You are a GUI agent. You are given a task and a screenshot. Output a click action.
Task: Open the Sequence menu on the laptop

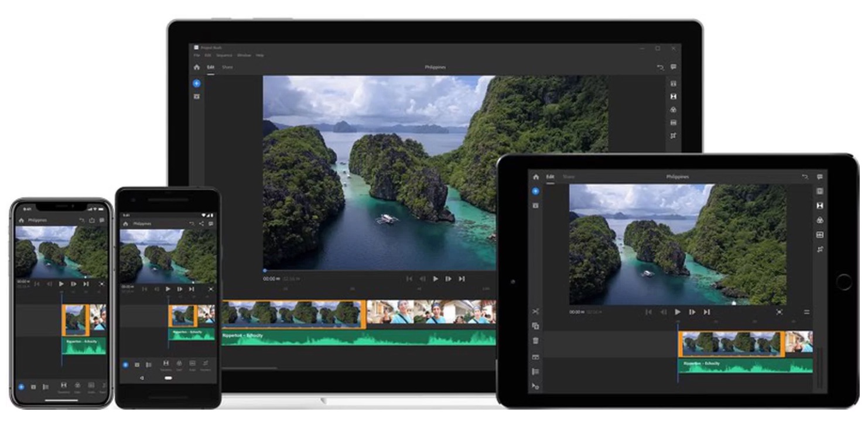pyautogui.click(x=224, y=56)
